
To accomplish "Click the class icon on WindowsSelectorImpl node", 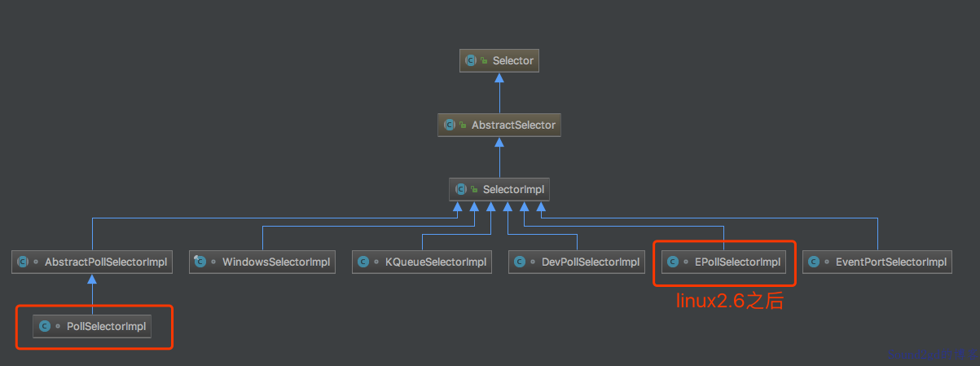I will [200, 262].
